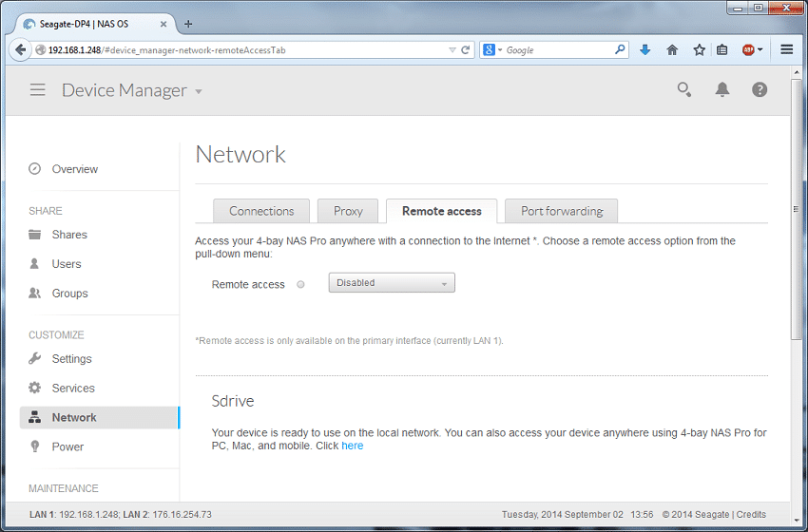Switch to the Port forwarding tab
The width and height of the screenshot is (808, 532).
tap(561, 211)
